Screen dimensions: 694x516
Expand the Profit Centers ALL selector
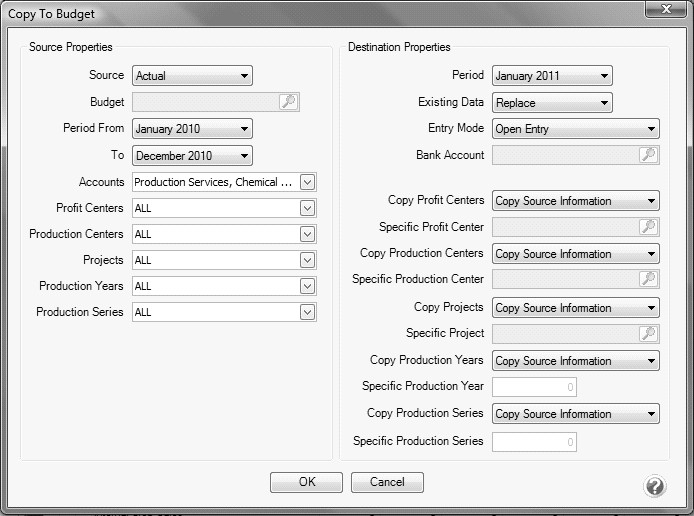pos(307,208)
